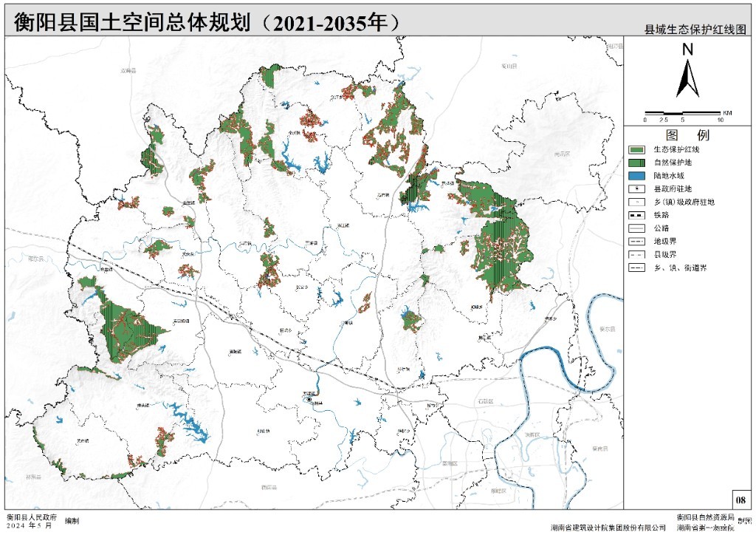Viewport: 756px width, 535px height.
Task: Click the kilometer scale bar
Action: [x=683, y=112]
